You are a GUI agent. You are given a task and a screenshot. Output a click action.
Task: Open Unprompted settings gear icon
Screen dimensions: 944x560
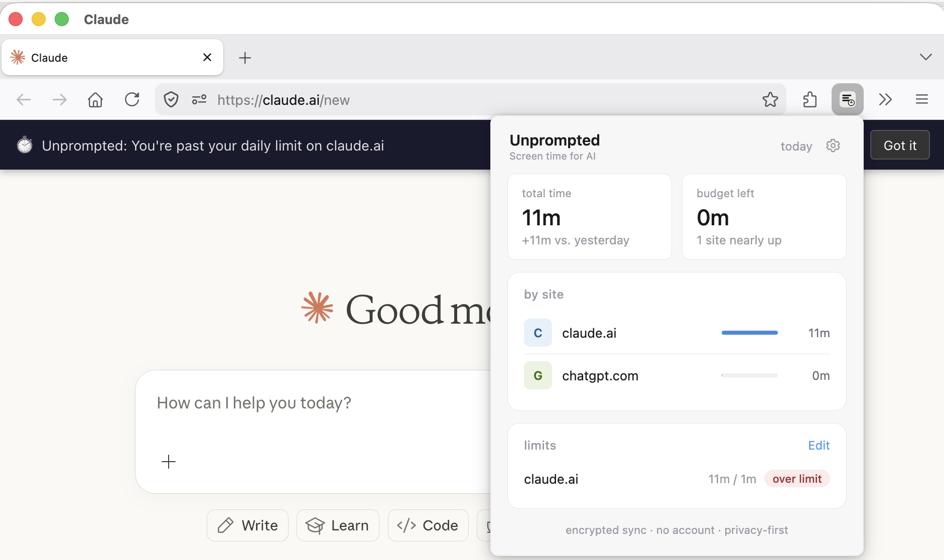[x=833, y=146]
